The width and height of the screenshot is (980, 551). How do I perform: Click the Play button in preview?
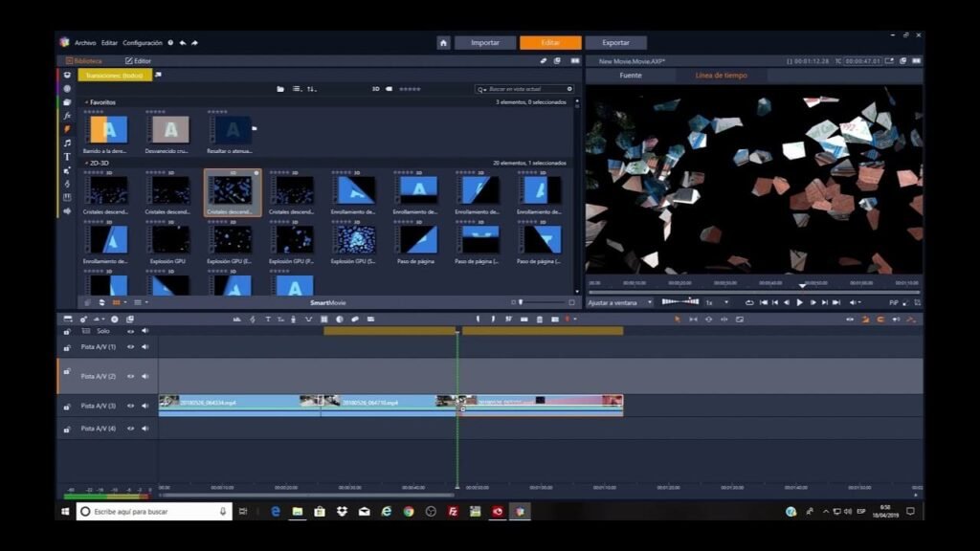(x=799, y=302)
